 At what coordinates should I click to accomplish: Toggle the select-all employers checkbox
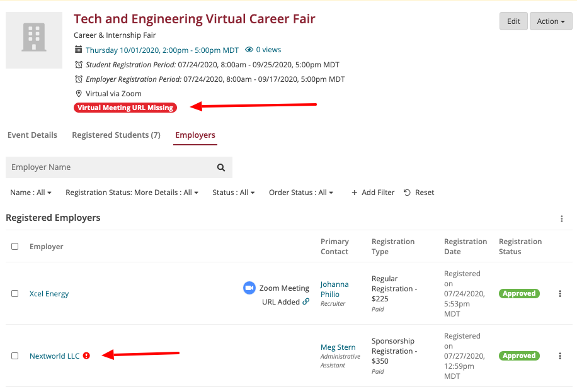coord(15,247)
